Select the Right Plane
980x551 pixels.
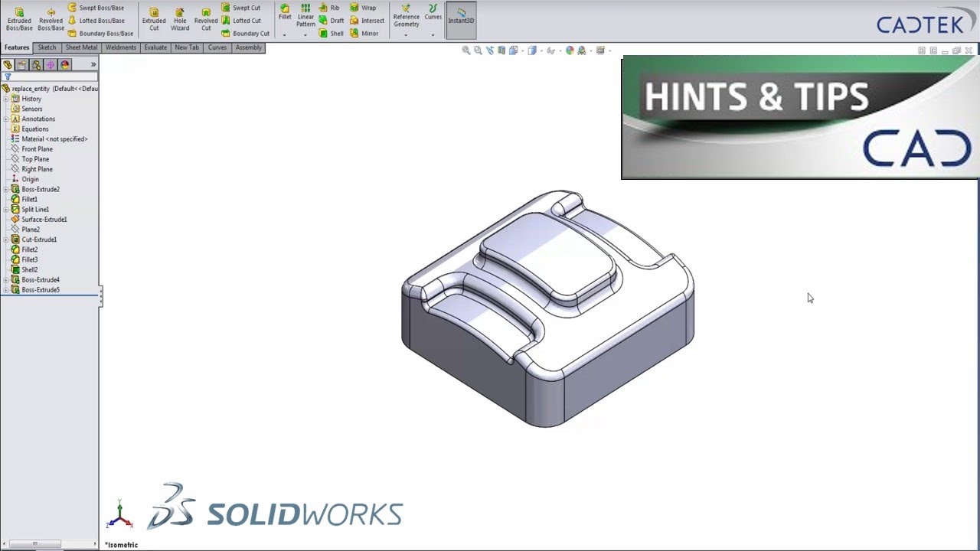32,169
